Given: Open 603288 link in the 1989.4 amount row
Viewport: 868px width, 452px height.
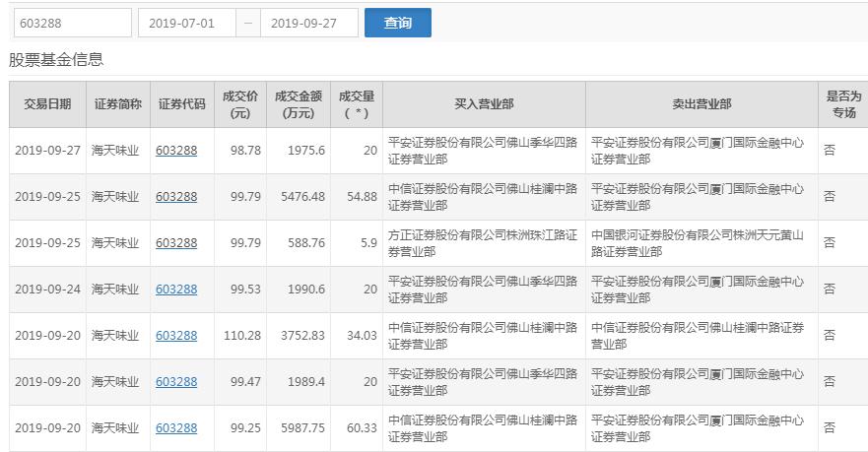Looking at the screenshot, I should 176,382.
